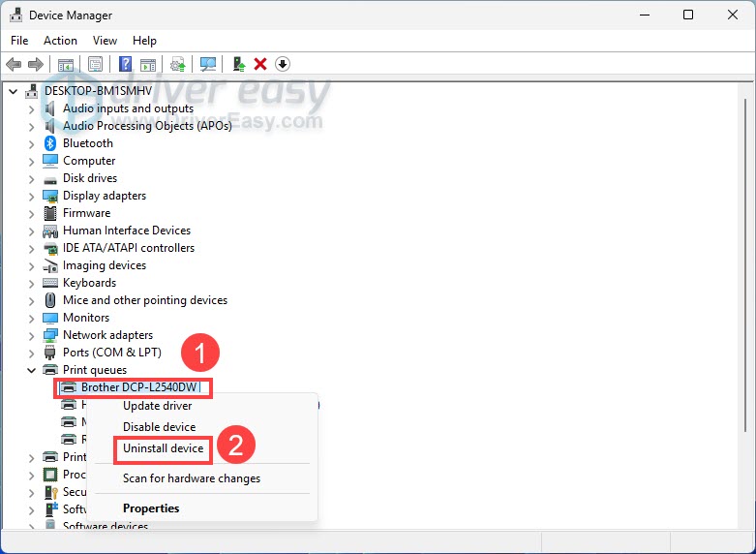Expand the Monitors chevron
This screenshot has height=554, width=756.
click(x=31, y=318)
